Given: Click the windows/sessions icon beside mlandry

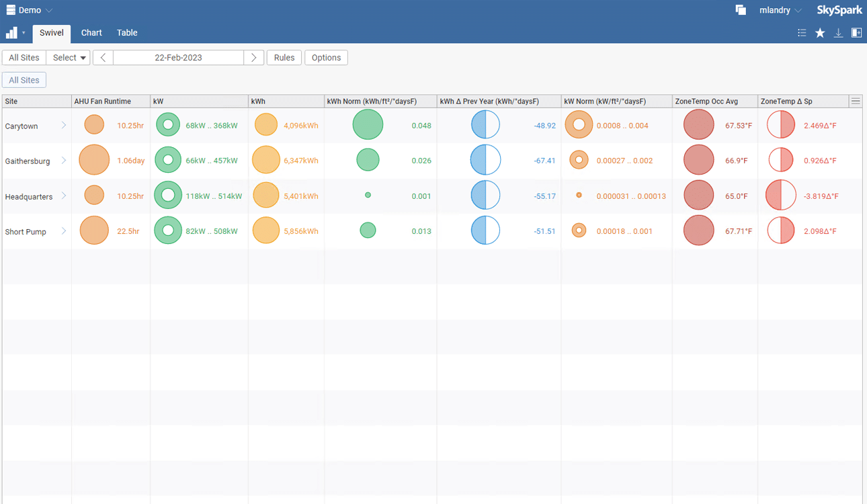Looking at the screenshot, I should tap(741, 10).
